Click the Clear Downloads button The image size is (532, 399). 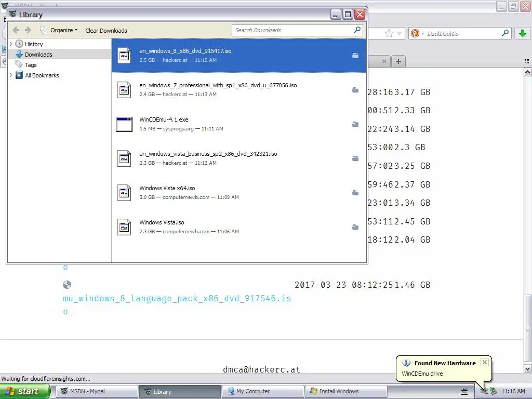click(106, 31)
